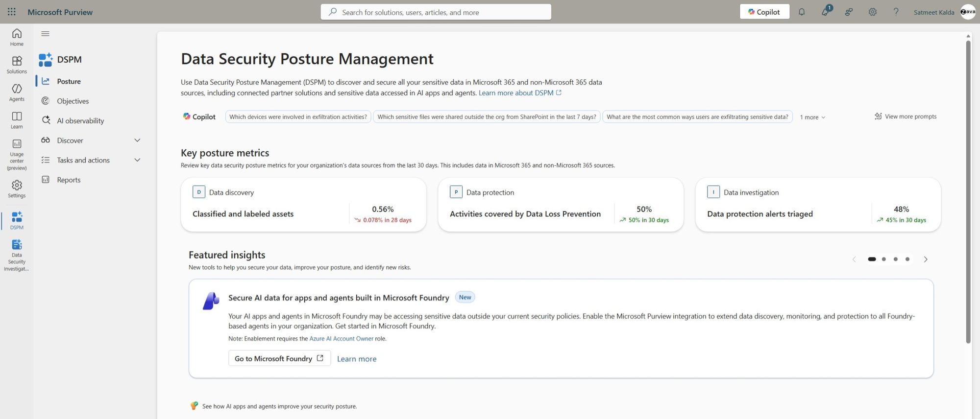Viewport: 980px width, 419px height.
Task: Expand the Discover menu chevron
Action: [x=137, y=140]
